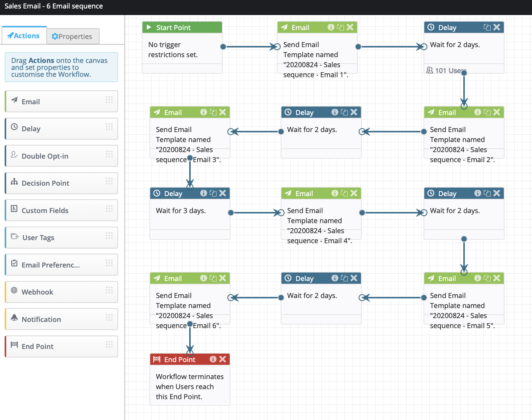
Task: Click the output connector dot of Email 6 node
Action: click(x=190, y=324)
